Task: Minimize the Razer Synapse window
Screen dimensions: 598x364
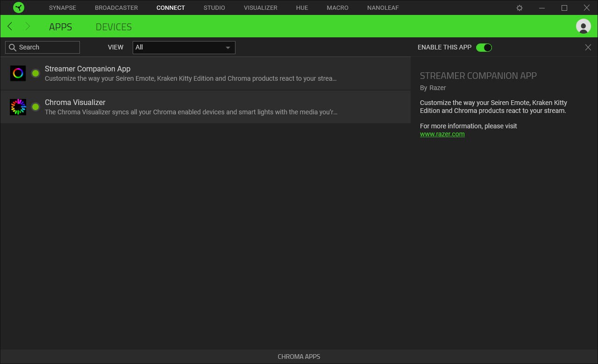Action: 542,8
